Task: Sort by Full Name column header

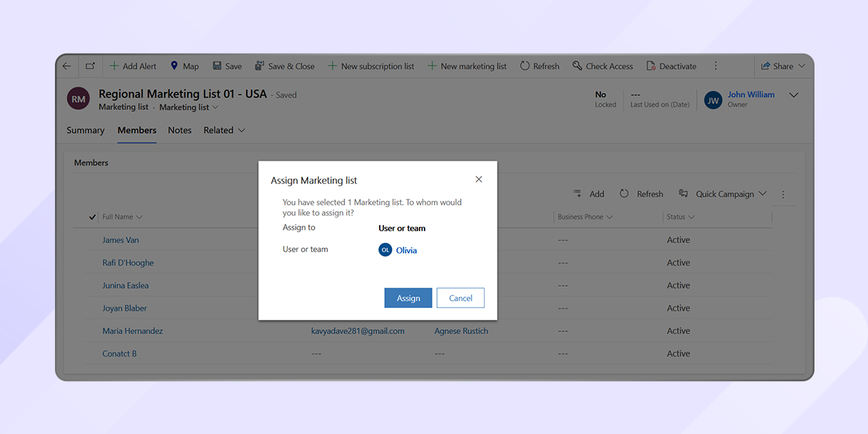Action: (x=122, y=217)
